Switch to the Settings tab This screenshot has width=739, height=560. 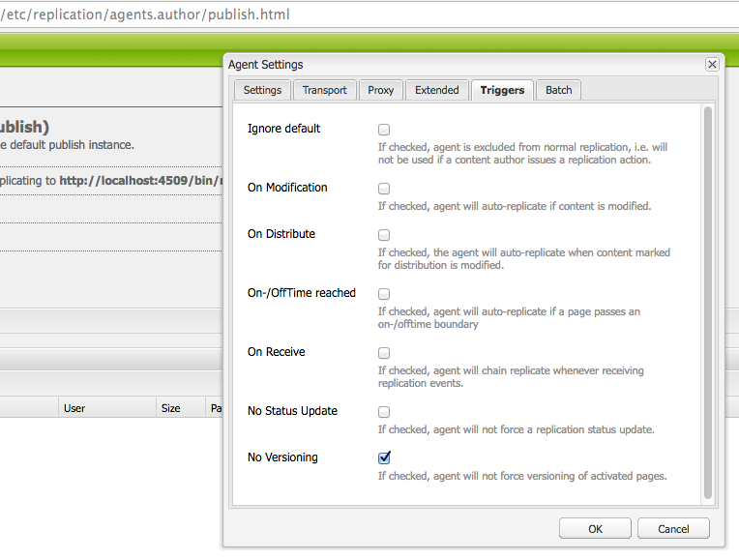pyautogui.click(x=262, y=90)
